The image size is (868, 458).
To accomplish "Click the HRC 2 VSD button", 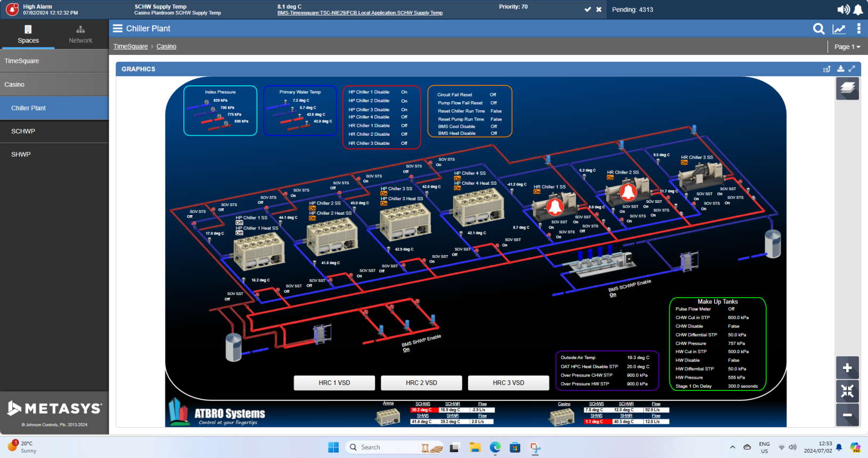I will (421, 383).
